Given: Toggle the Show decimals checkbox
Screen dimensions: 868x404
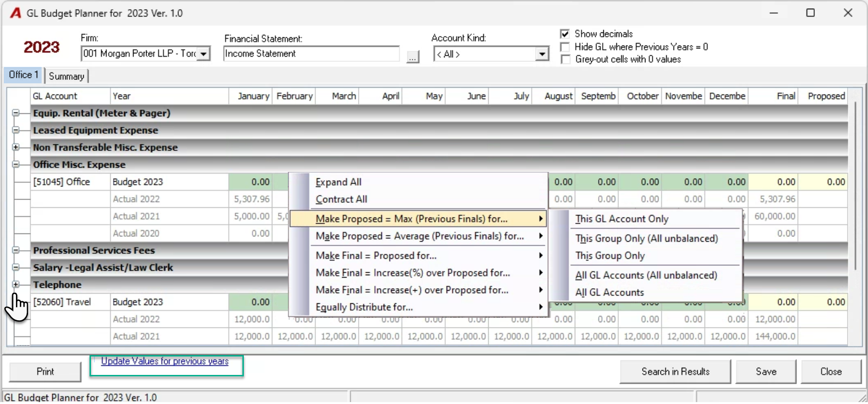Looking at the screenshot, I should pyautogui.click(x=565, y=34).
